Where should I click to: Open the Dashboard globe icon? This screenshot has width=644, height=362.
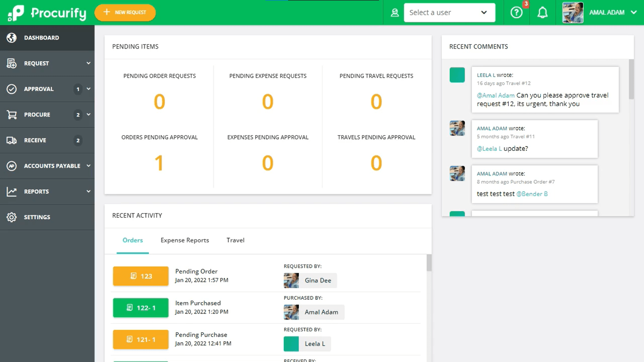12,38
